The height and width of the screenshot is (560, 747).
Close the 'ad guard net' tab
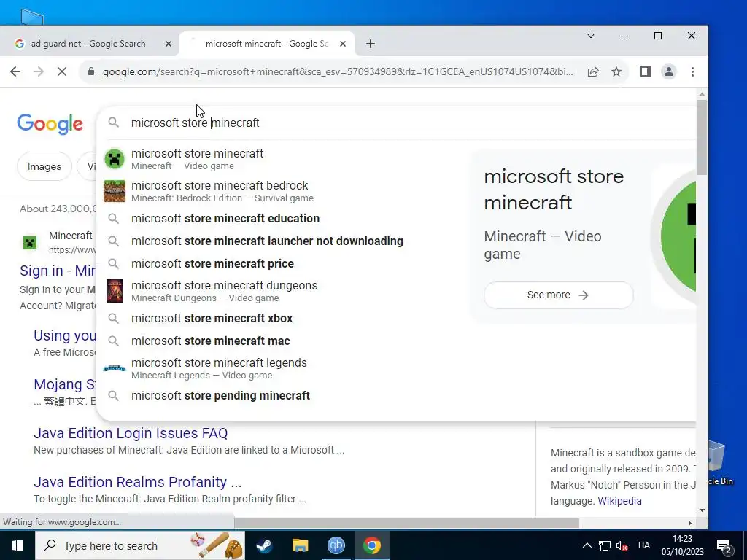(169, 44)
